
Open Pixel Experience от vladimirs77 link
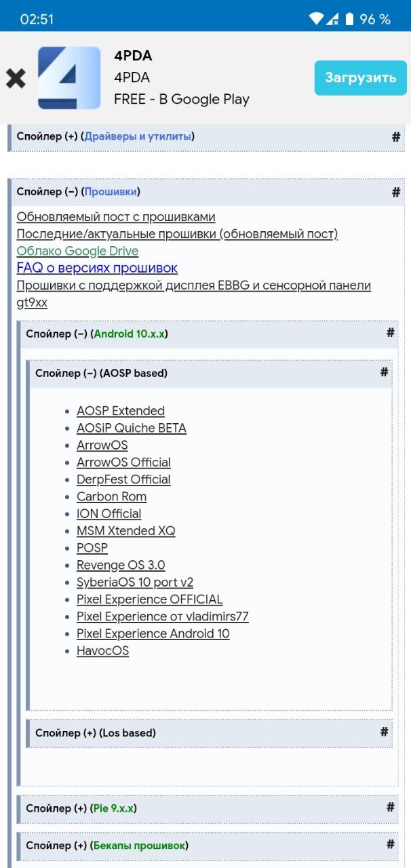(163, 616)
